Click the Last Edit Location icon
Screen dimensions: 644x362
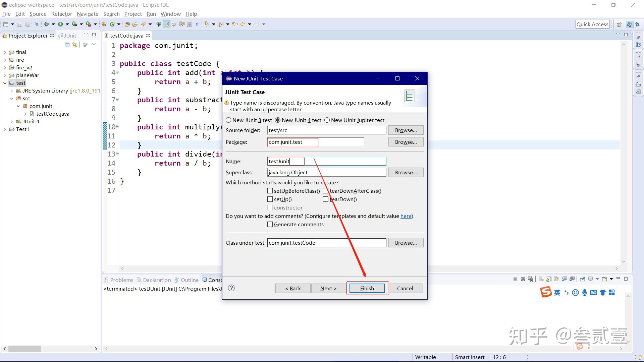(234, 24)
